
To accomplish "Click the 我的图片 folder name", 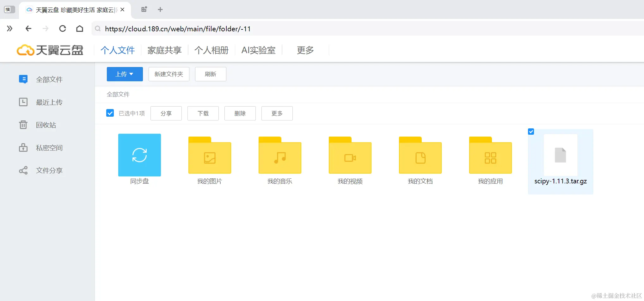I will click(x=210, y=181).
